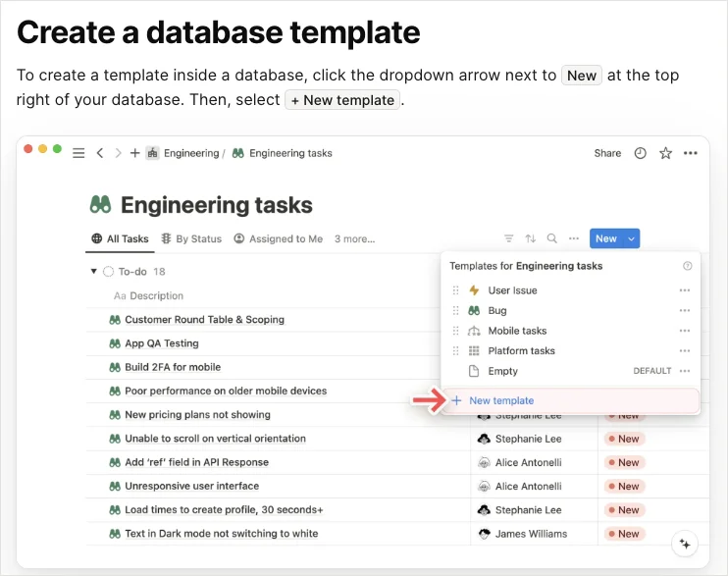The image size is (728, 576).
Task: Go back with the left arrow
Action: pyautogui.click(x=100, y=153)
